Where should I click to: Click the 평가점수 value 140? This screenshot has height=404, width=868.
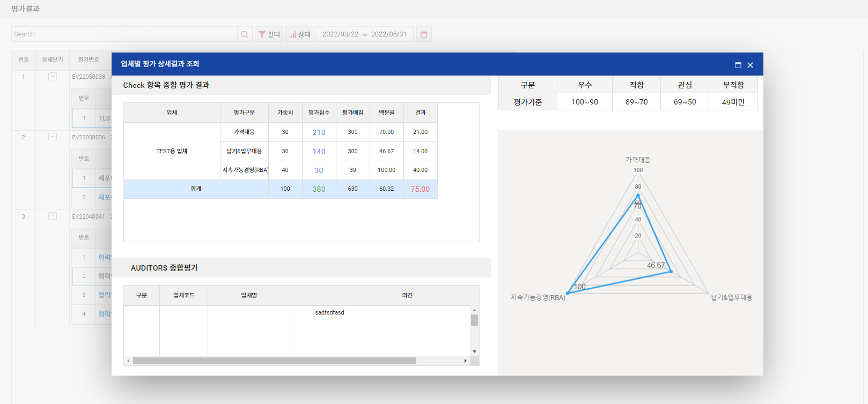click(x=319, y=152)
